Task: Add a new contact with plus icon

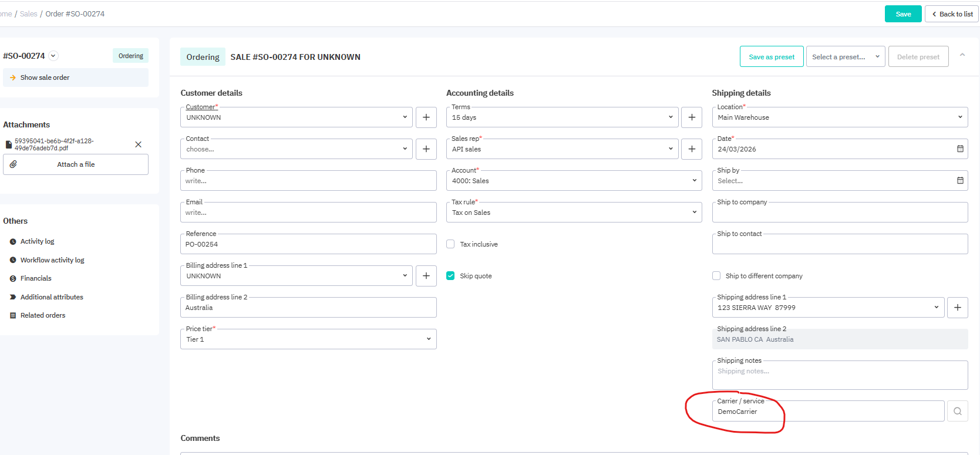Action: [426, 149]
